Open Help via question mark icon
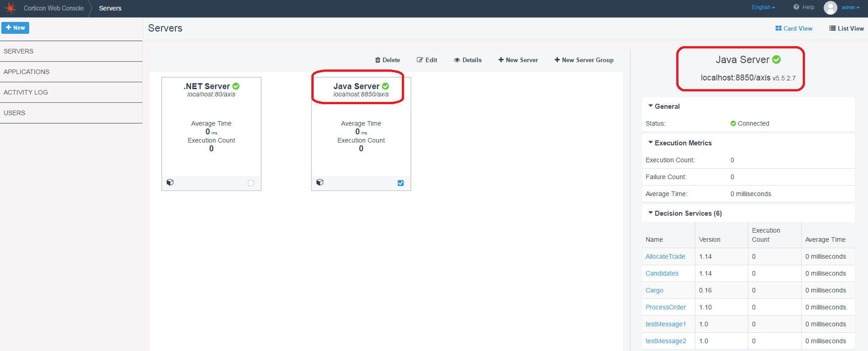The image size is (868, 351). (x=804, y=7)
